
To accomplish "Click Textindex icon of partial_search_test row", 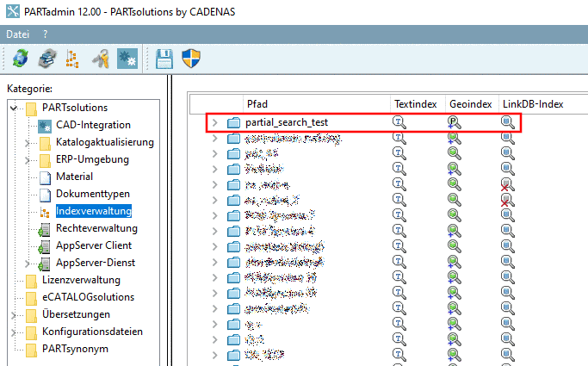I will 399,122.
